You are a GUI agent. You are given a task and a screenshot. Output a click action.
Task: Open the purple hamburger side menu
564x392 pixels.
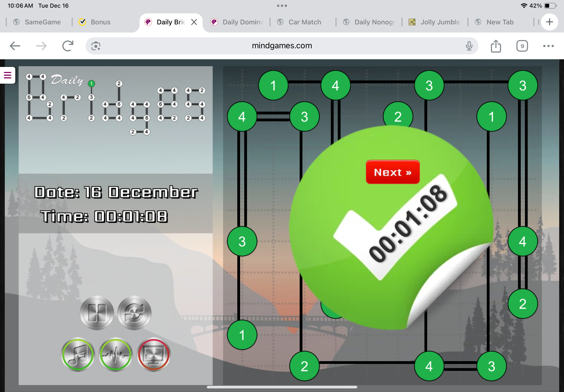click(x=8, y=75)
